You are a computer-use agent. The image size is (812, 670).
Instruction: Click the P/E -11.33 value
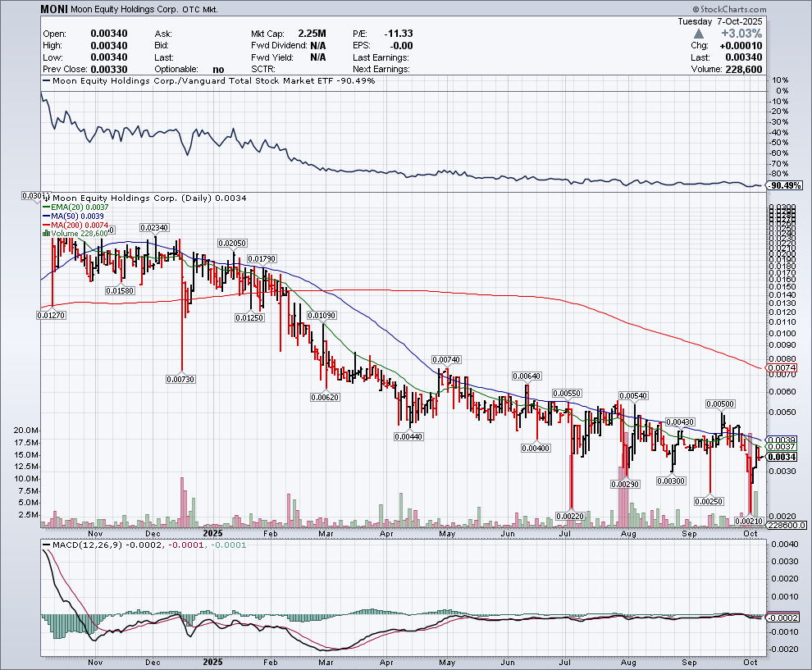tap(399, 34)
